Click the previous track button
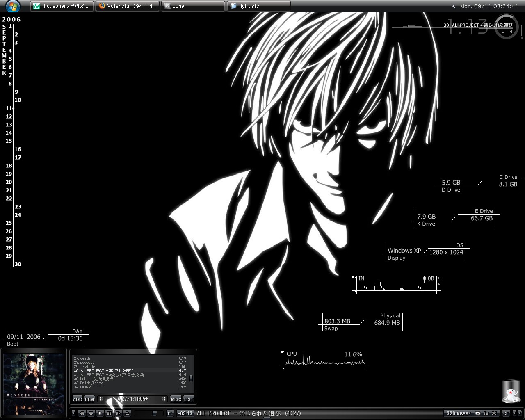 pyautogui.click(x=82, y=413)
